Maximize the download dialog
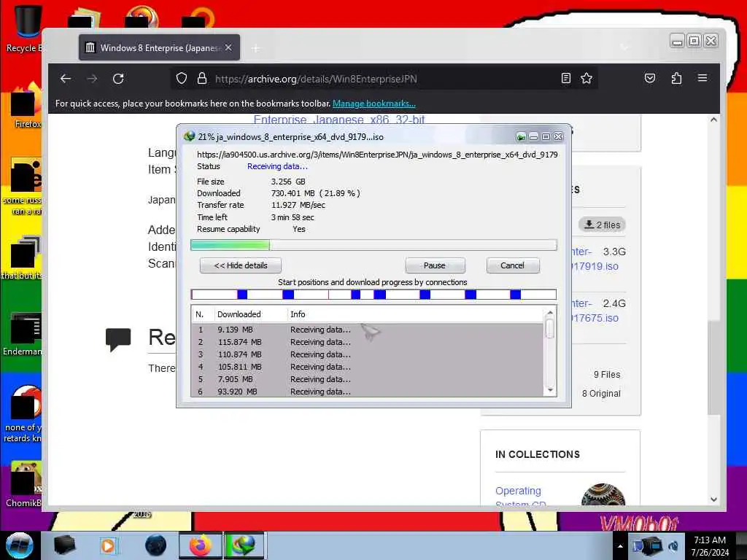Viewport: 747px width, 560px height. [x=546, y=137]
